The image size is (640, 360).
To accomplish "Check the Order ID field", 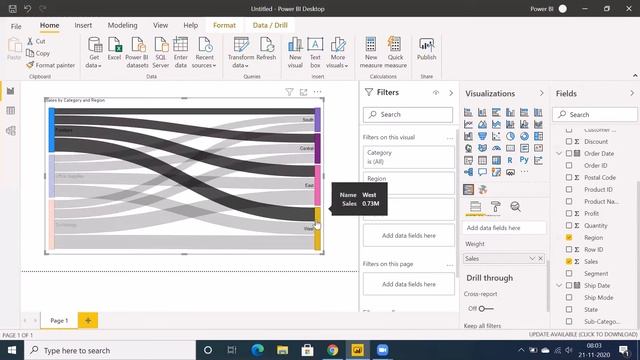I will (569, 165).
